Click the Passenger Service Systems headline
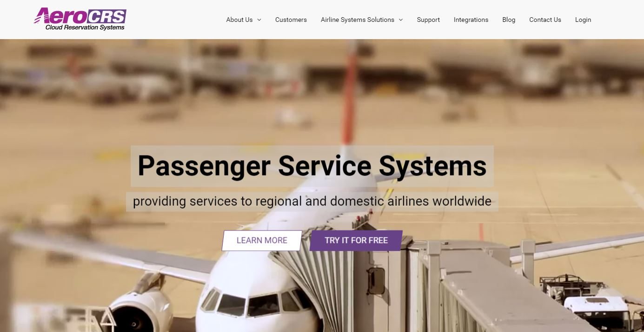 pyautogui.click(x=312, y=166)
